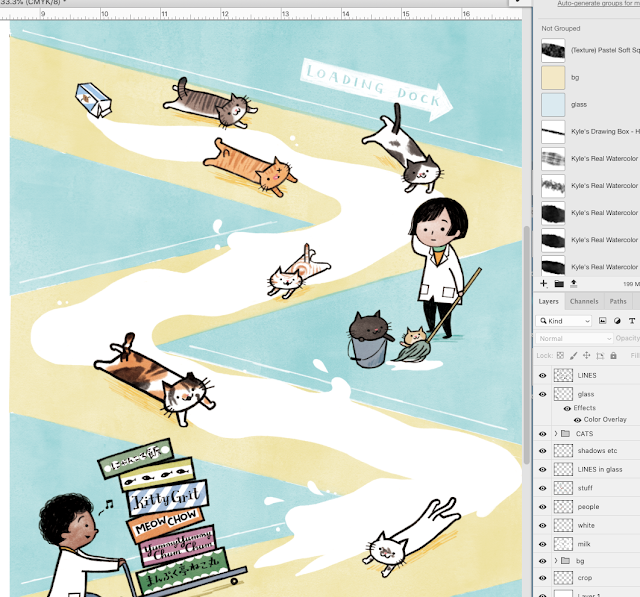
Task: Click the glass layer thumbnail in Layers
Action: click(x=563, y=394)
